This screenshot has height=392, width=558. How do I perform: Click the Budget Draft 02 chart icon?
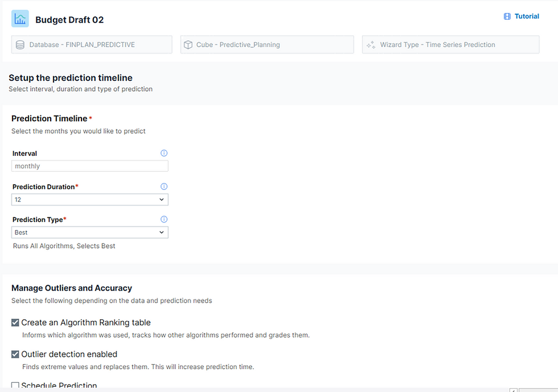20,19
